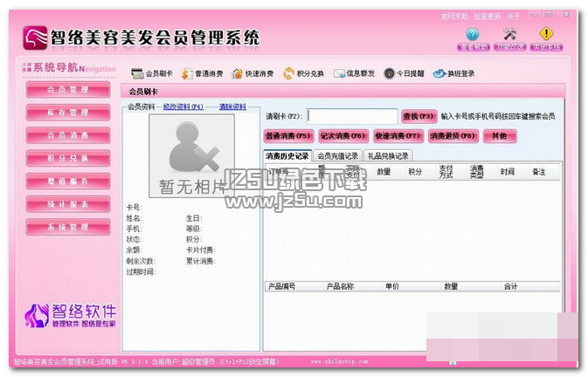The height and width of the screenshot is (377, 588).
Task: Click the 暂无相片 member photo placeholder
Action: pyautogui.click(x=191, y=155)
